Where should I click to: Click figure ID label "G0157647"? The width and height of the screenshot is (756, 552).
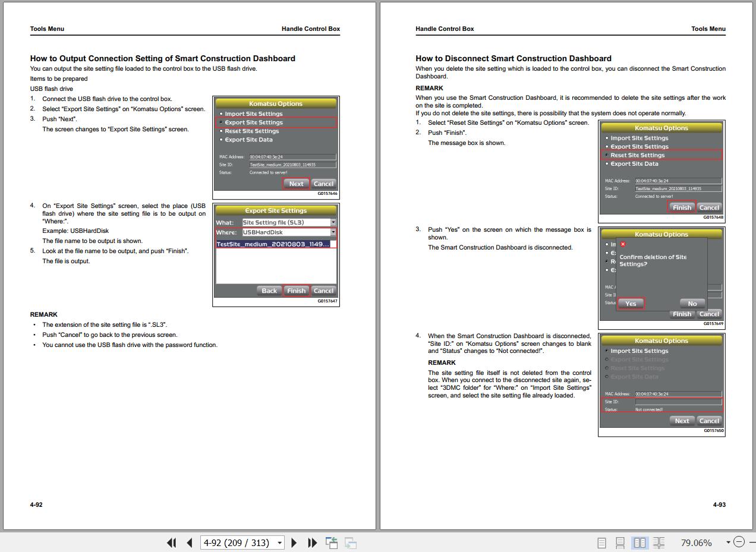click(327, 301)
